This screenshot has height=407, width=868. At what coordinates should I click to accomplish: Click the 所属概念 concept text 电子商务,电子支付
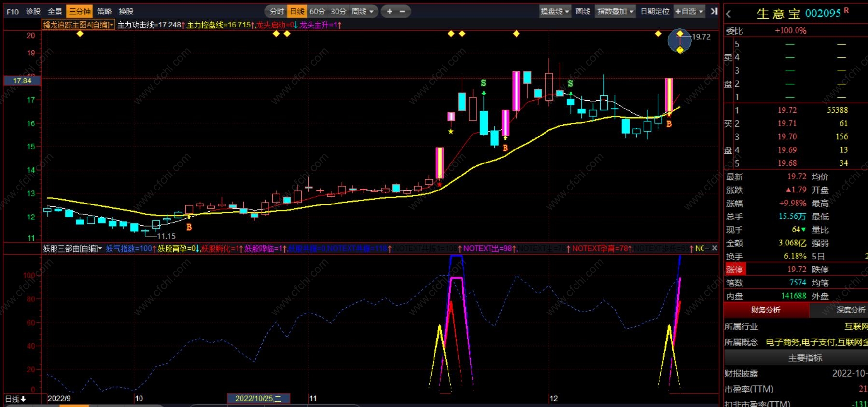coord(800,342)
